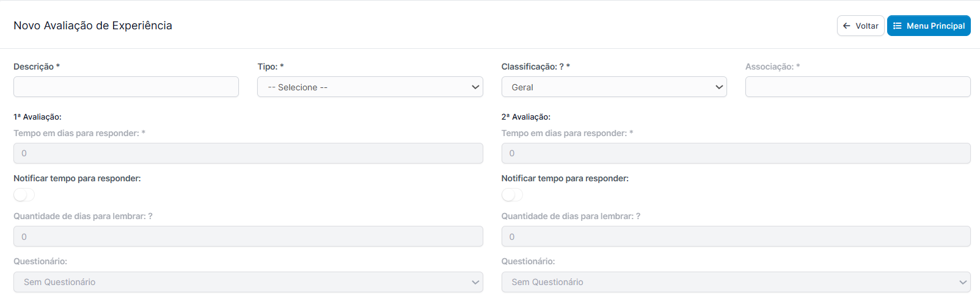The image size is (980, 307).
Task: Toggle notification switch for 2ª Avaliação
Action: (512, 195)
